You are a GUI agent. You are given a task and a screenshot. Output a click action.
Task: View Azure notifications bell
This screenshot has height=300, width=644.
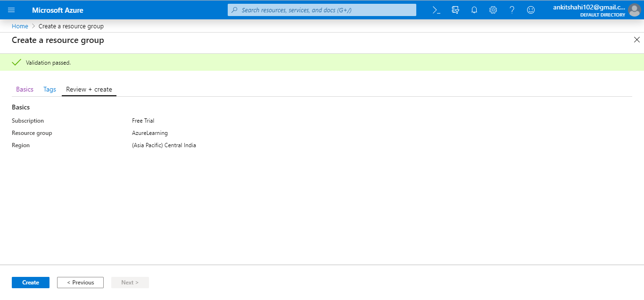coord(474,9)
